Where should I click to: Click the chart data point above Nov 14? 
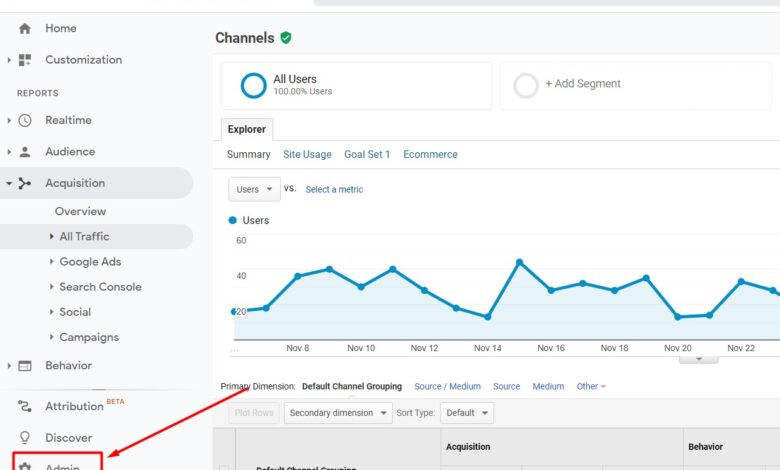[x=488, y=317]
